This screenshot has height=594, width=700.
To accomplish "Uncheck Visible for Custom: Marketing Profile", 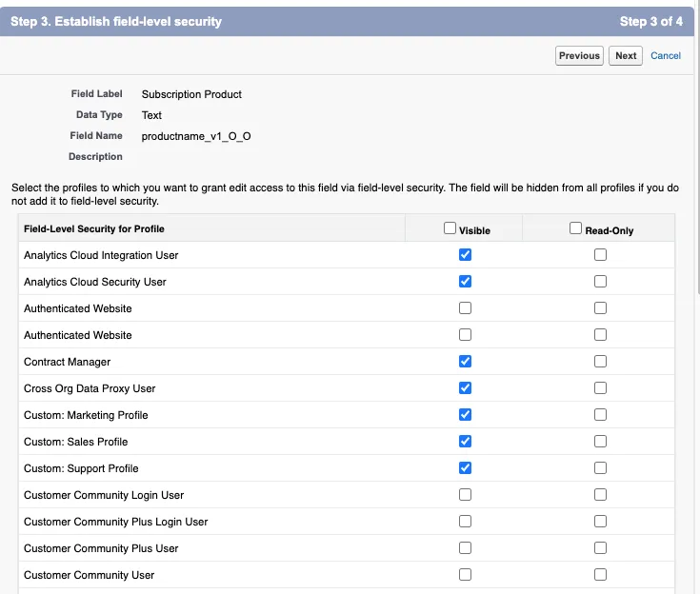I will point(465,415).
